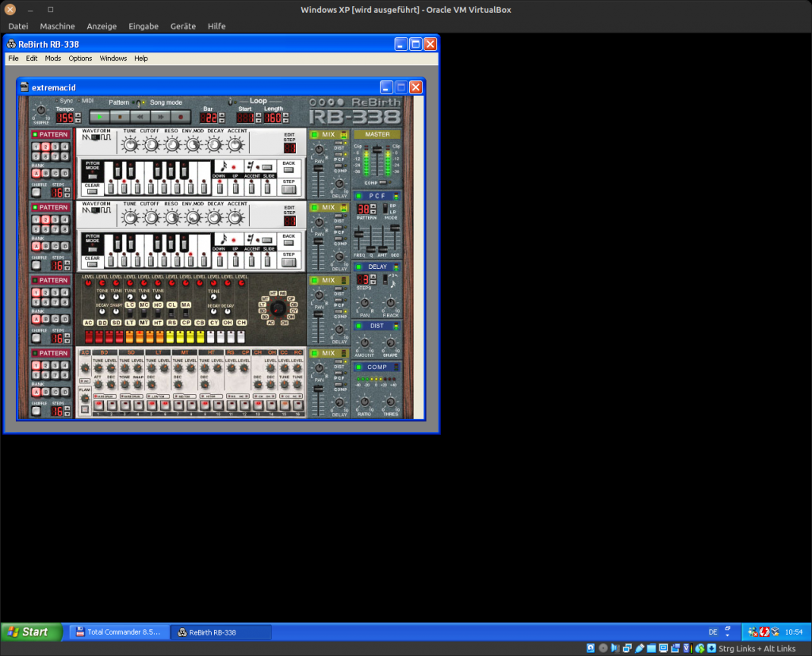Enable the COMP effect section LED
812x656 pixels.
pos(358,367)
